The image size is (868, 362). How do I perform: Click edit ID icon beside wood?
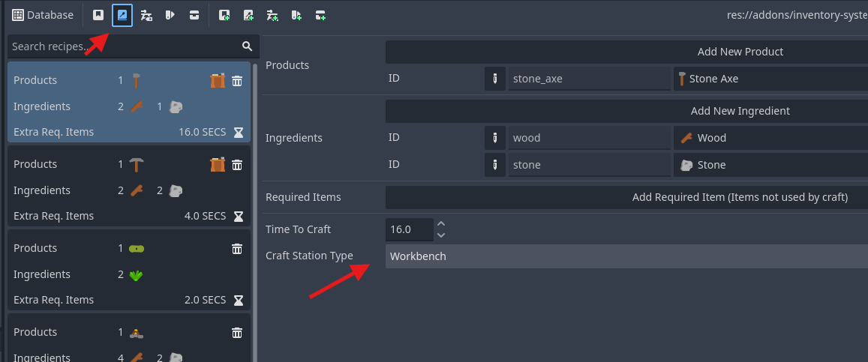495,138
